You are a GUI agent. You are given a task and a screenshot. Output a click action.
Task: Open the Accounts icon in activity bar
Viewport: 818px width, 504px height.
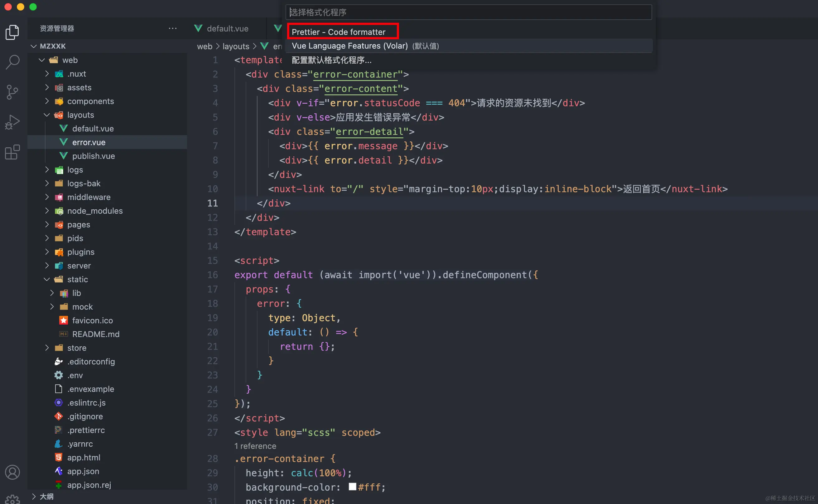pos(12,472)
